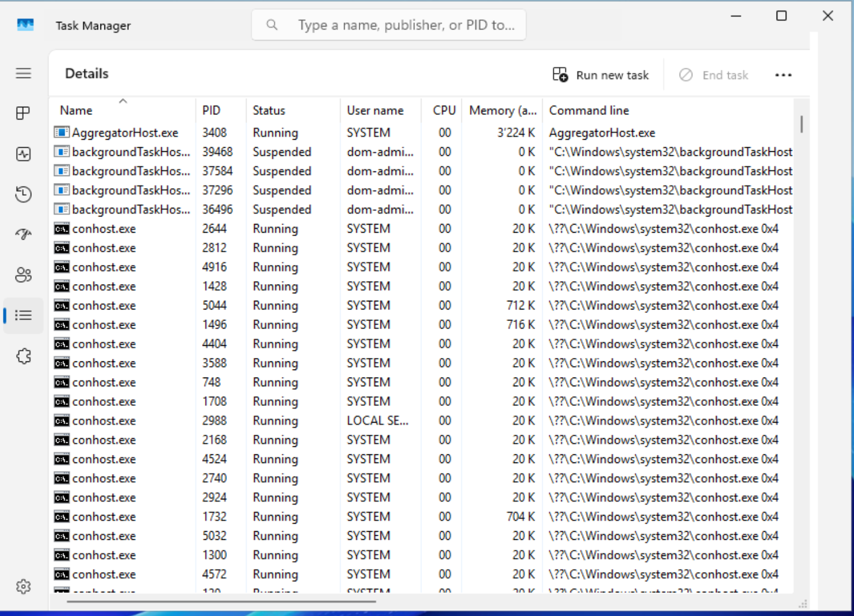Click PID 2924 cell
The image size is (854, 616).
click(x=214, y=498)
